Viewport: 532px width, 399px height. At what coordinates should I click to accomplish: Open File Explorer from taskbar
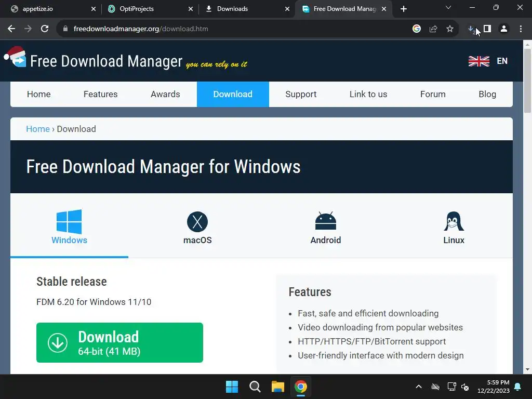[x=277, y=387]
